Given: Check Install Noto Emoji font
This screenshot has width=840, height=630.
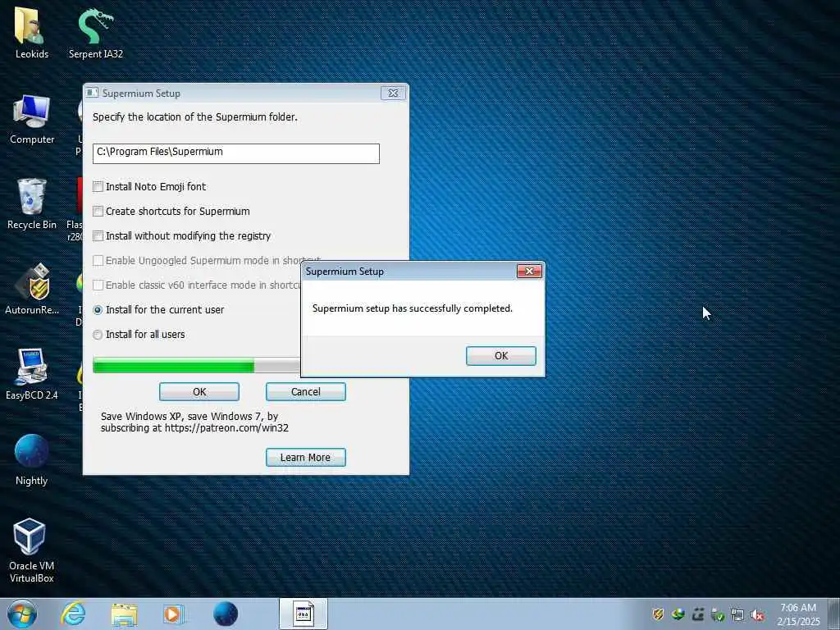Looking at the screenshot, I should tap(98, 186).
